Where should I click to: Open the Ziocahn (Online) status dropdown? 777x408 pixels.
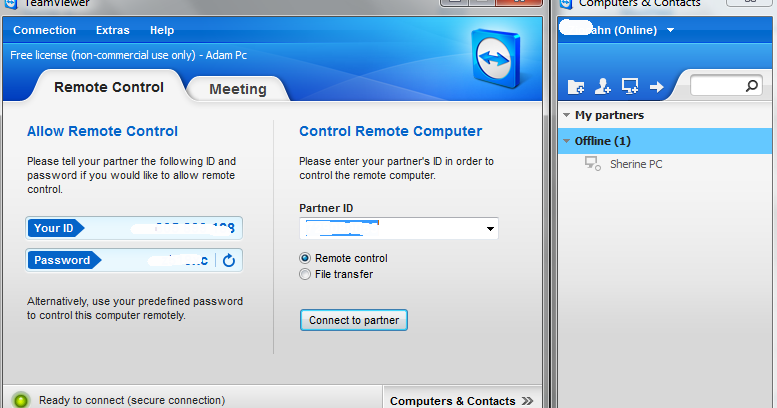click(670, 30)
